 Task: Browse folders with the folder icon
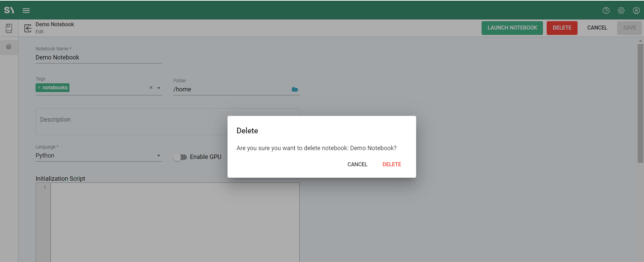[x=295, y=89]
